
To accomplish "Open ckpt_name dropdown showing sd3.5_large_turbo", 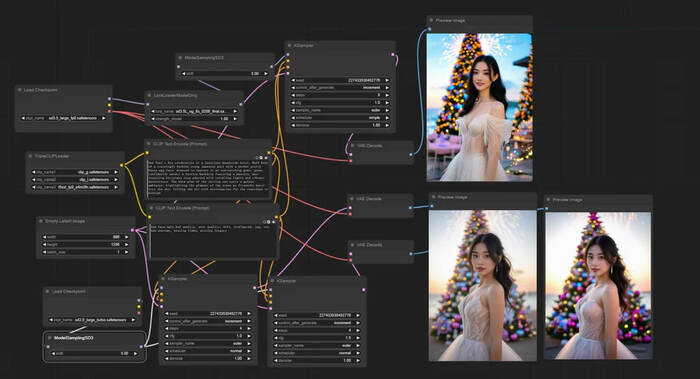I will 93,320.
